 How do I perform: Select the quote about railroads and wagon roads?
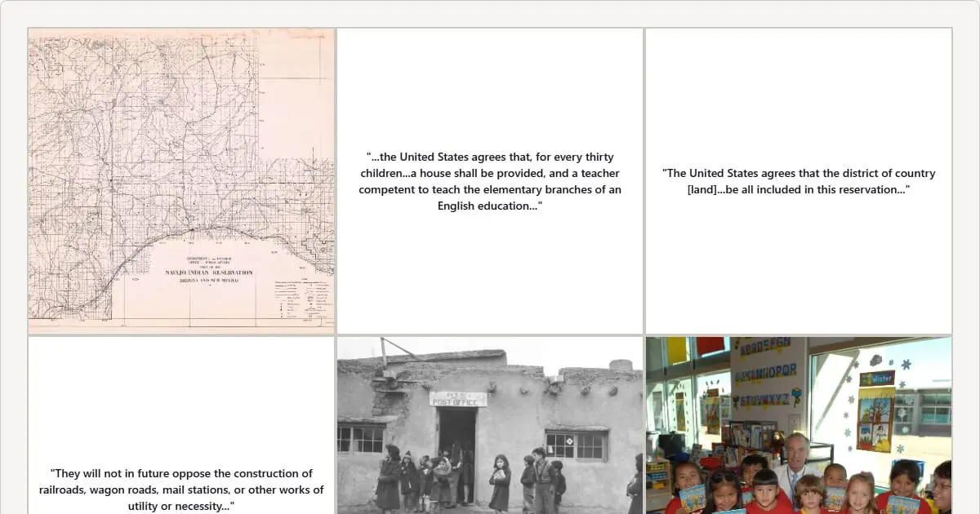click(x=180, y=490)
